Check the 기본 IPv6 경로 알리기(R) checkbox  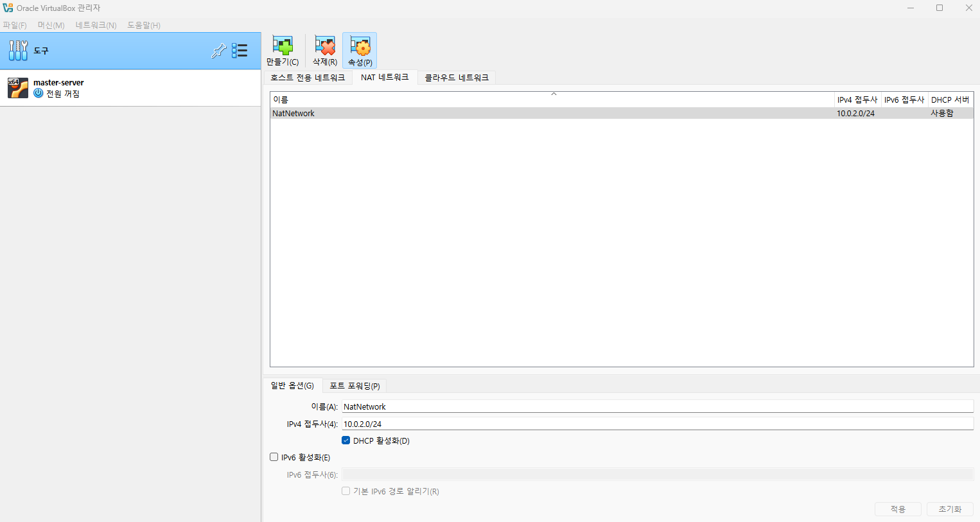point(346,491)
